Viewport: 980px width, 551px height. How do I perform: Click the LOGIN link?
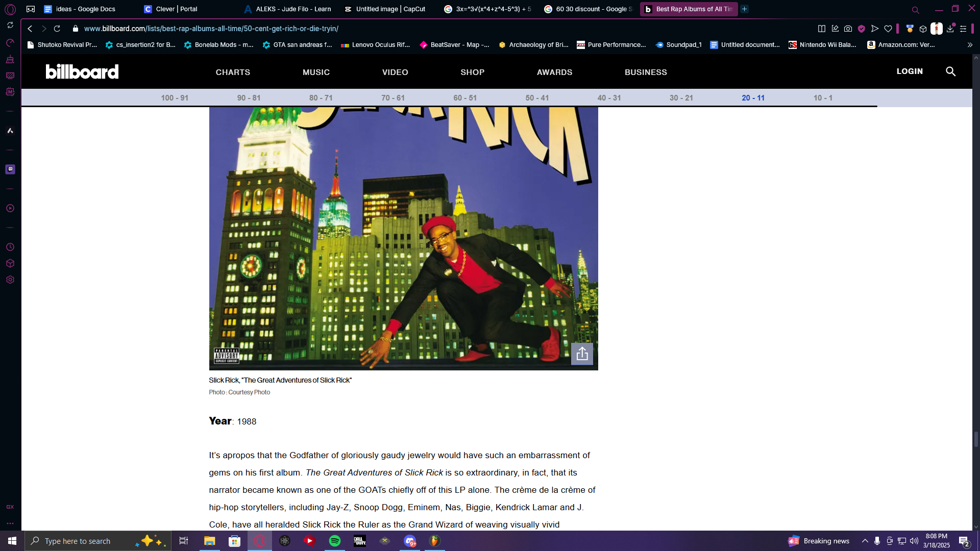910,71
